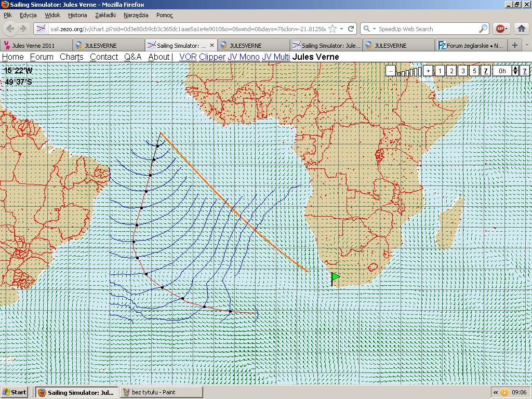Bookmark page with the star icon
Viewport: 532px width, 399px height.
(x=332, y=29)
